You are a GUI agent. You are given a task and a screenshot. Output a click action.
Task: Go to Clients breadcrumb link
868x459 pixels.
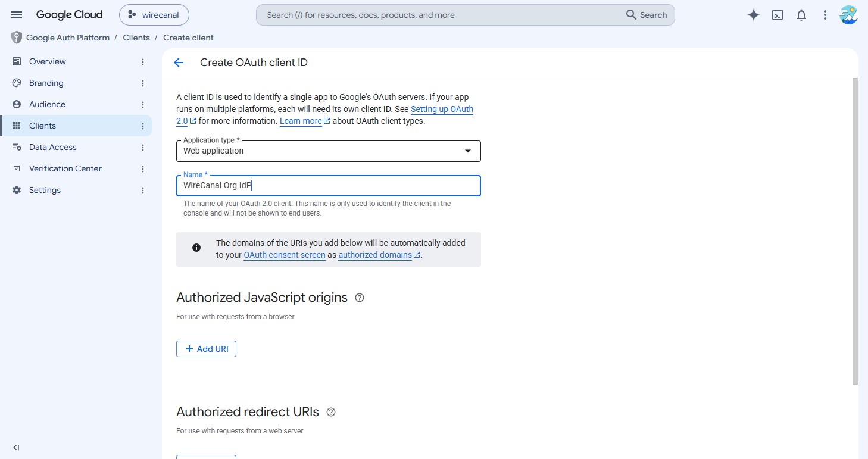click(136, 38)
